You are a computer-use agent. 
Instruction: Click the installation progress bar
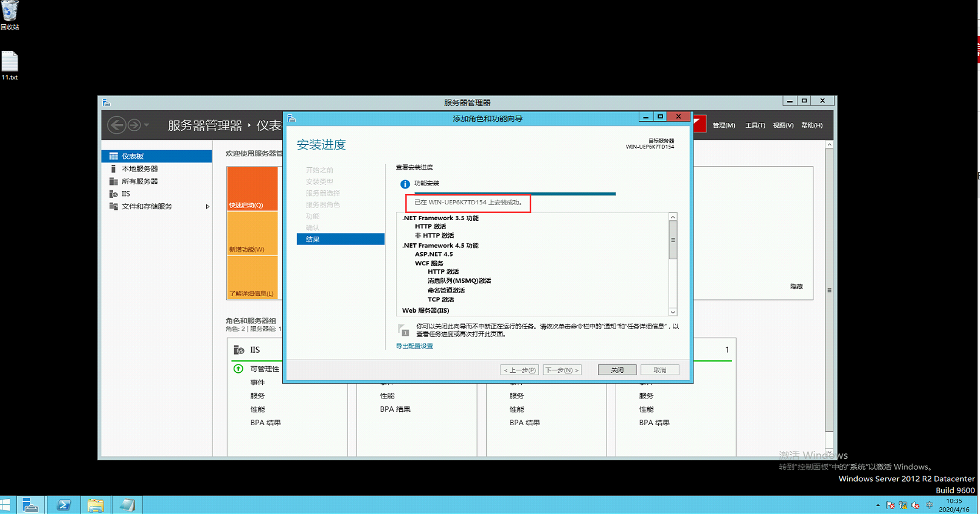[515, 194]
